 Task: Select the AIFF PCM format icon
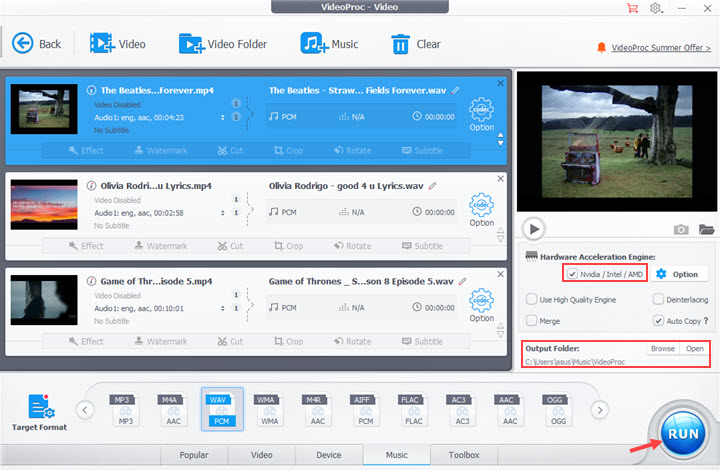[x=366, y=409]
